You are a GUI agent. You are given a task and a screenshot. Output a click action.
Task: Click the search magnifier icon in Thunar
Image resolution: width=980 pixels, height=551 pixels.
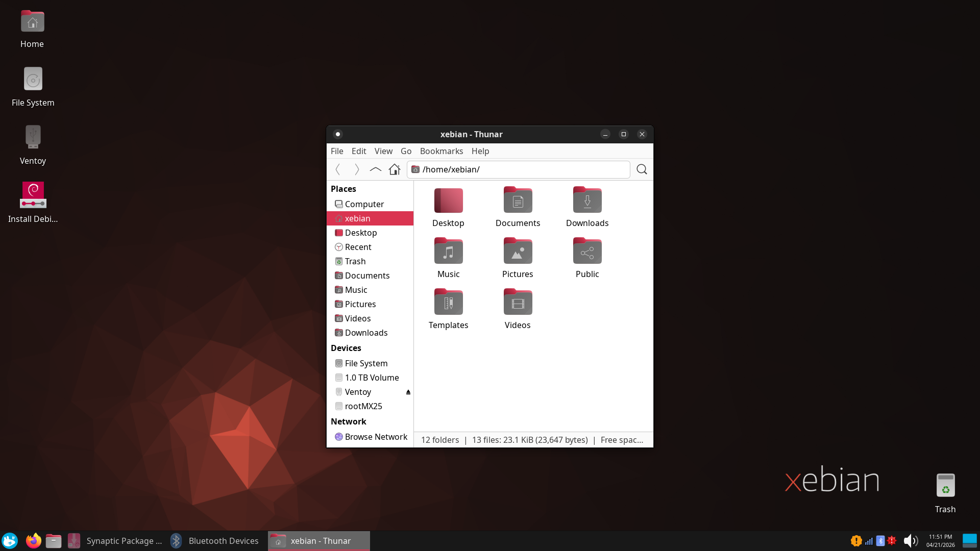[x=642, y=169]
